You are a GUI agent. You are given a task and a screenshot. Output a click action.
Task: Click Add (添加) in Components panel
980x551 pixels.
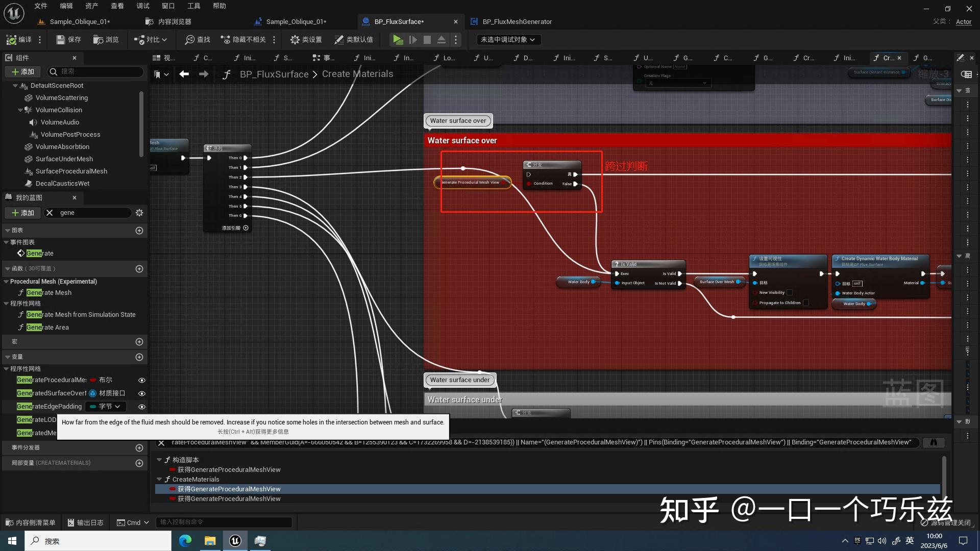pyautogui.click(x=23, y=71)
